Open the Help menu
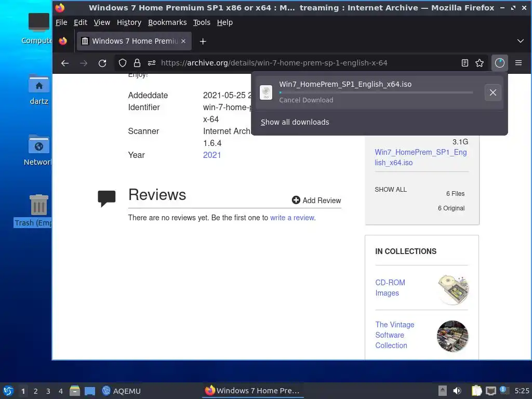 click(x=224, y=22)
